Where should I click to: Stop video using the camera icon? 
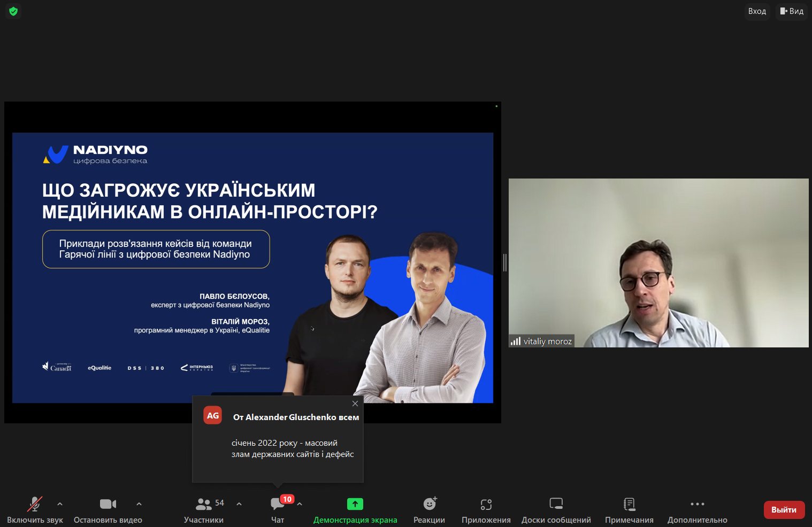tap(108, 504)
